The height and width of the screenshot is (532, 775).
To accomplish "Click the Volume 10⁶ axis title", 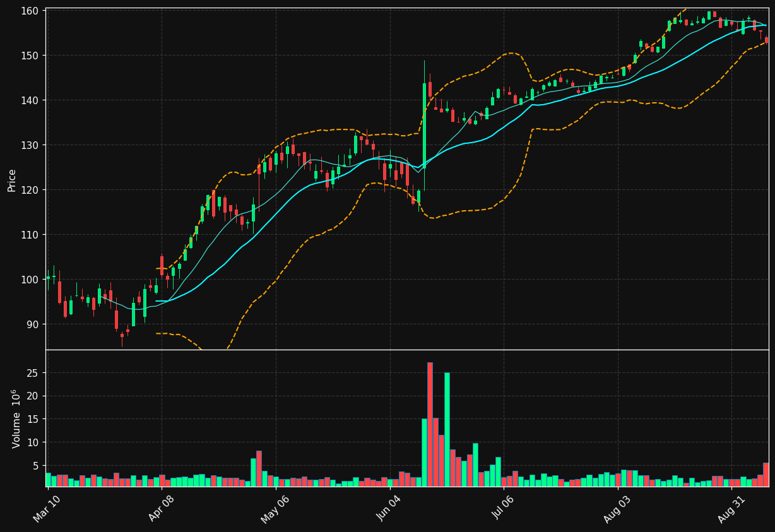I will click(x=16, y=418).
